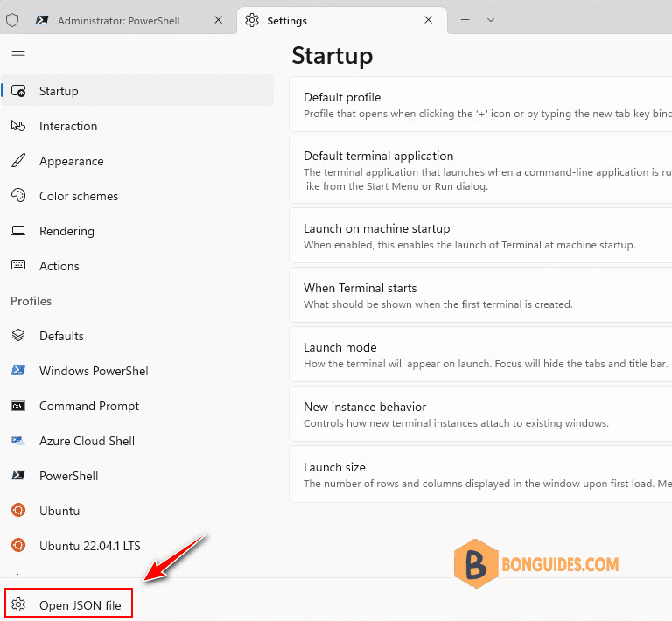The image size is (672, 621).
Task: Select the PowerShell profile entry
Action: (137, 476)
